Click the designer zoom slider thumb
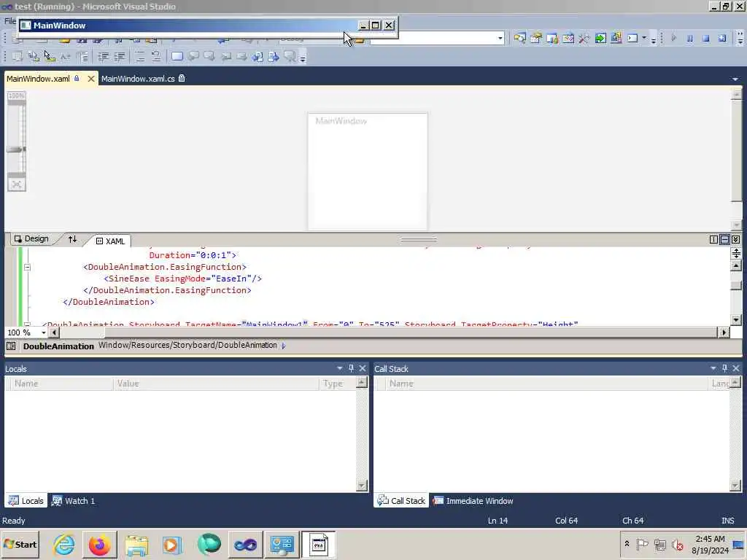Viewport: 747px width, 560px height. (16, 149)
